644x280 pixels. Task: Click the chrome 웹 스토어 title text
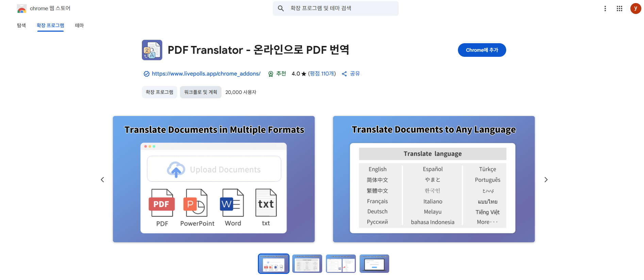[x=50, y=9]
